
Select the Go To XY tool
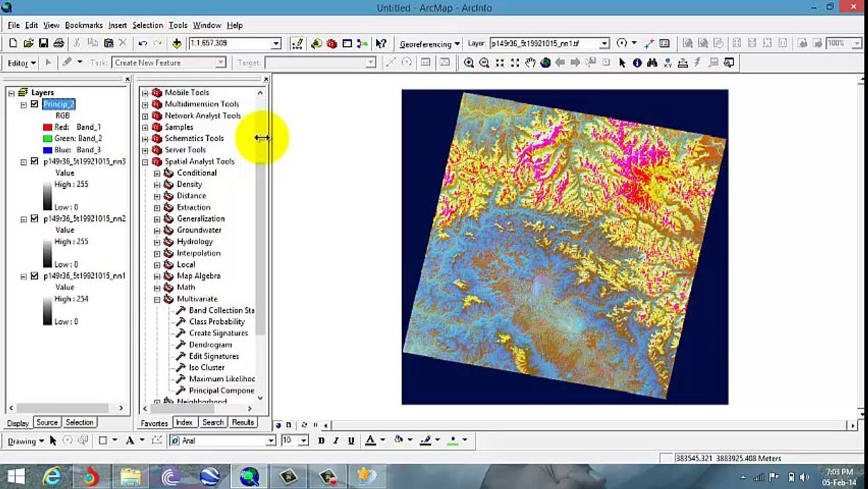668,62
